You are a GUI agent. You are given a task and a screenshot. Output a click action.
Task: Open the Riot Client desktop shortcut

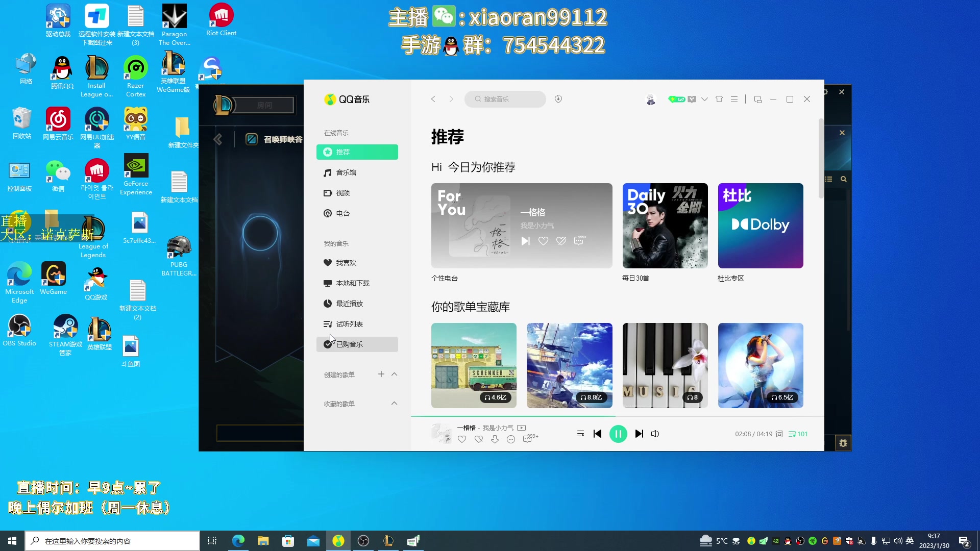tap(221, 20)
